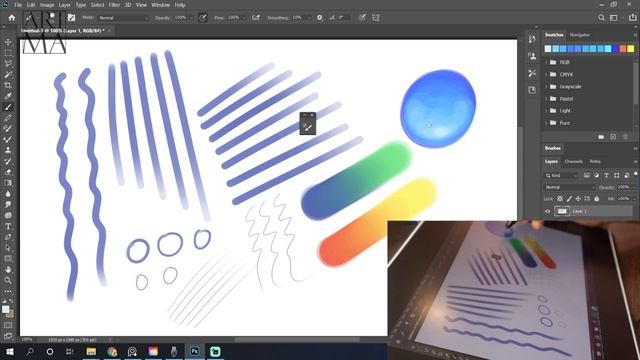Open the History panel icon
The image size is (640, 360).
532,39
